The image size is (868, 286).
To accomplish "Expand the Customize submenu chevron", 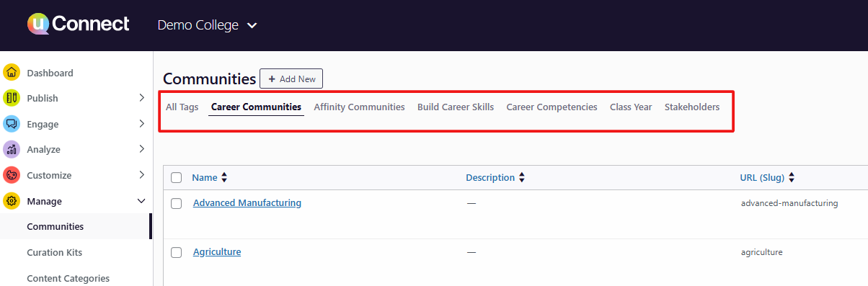I will point(141,175).
